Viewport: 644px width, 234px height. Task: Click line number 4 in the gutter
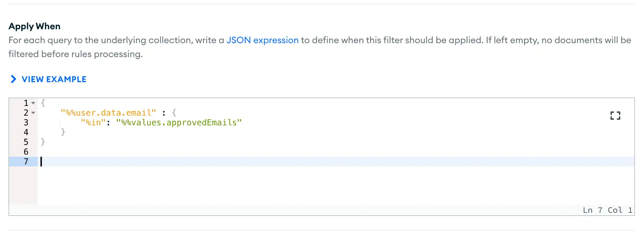tap(26, 132)
